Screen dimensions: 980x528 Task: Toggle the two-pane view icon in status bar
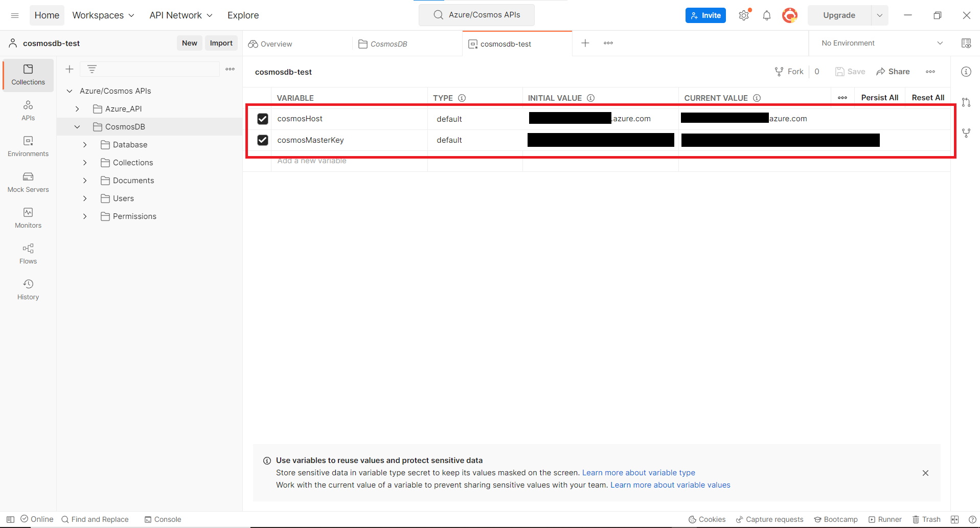click(954, 519)
